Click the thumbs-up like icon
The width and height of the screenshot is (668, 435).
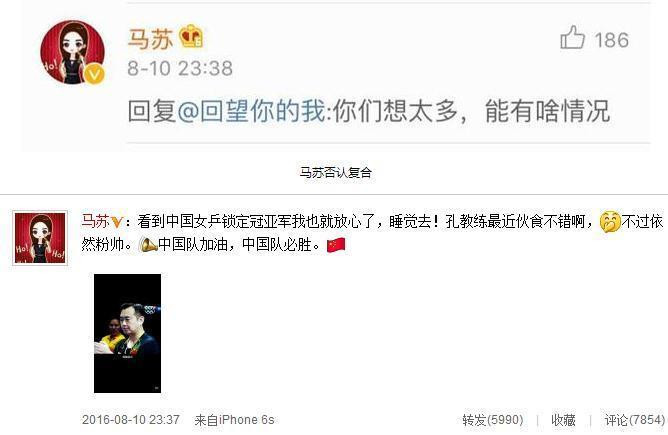click(572, 37)
